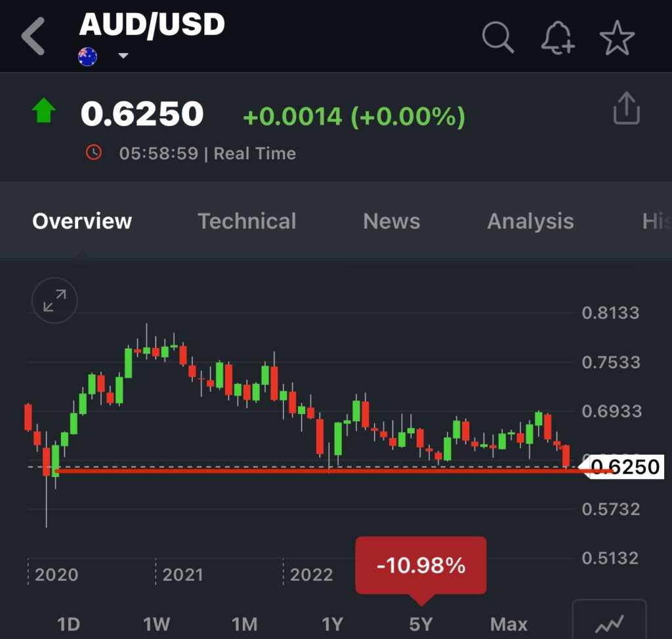This screenshot has width=672, height=639.
Task: Tap the Australian flag icon
Action: 87,56
